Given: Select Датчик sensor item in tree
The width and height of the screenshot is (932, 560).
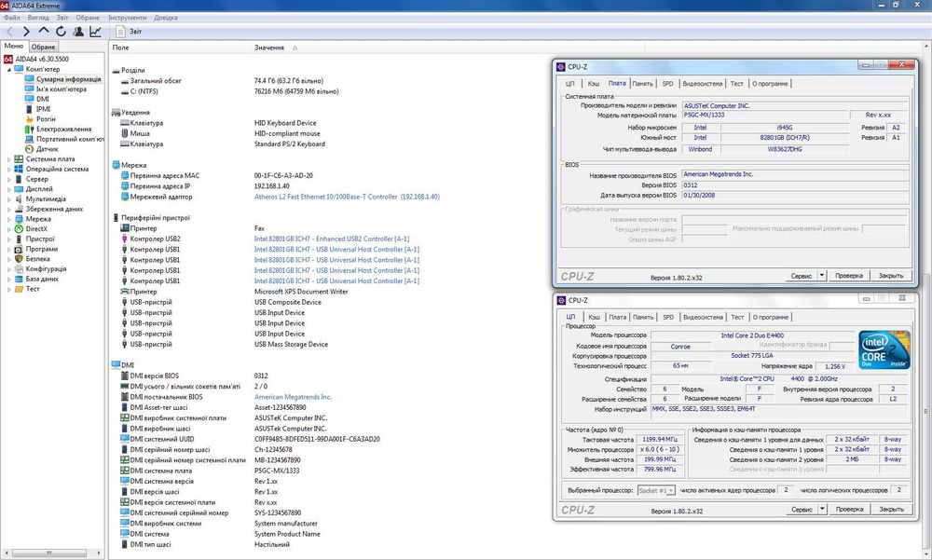Looking at the screenshot, I should click(47, 149).
